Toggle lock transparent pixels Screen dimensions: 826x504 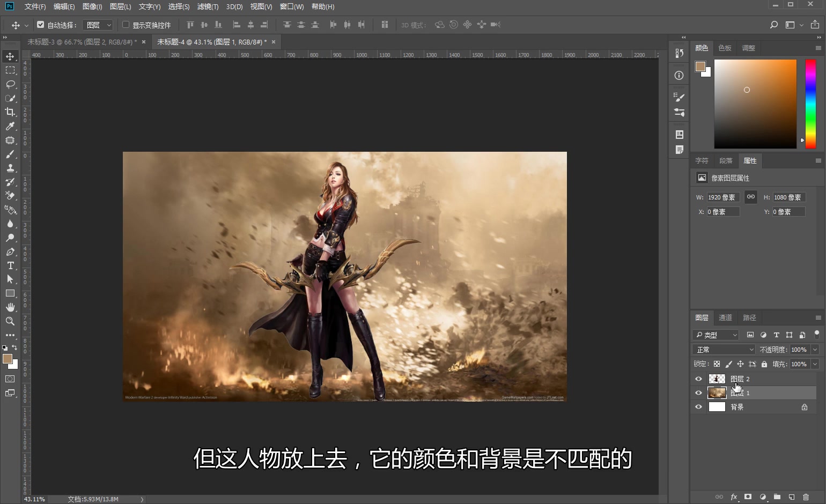717,364
